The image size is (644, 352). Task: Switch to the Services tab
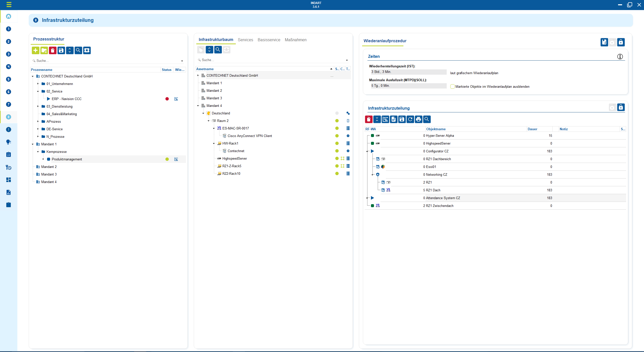pyautogui.click(x=245, y=40)
